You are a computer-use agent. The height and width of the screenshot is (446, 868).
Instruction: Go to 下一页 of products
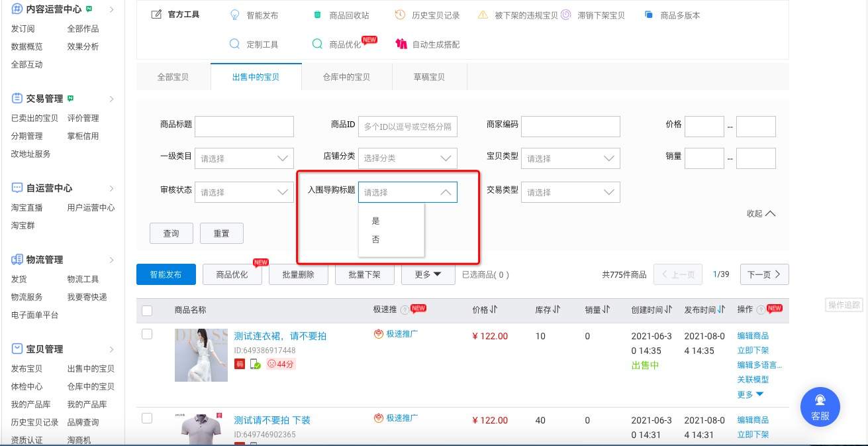765,274
